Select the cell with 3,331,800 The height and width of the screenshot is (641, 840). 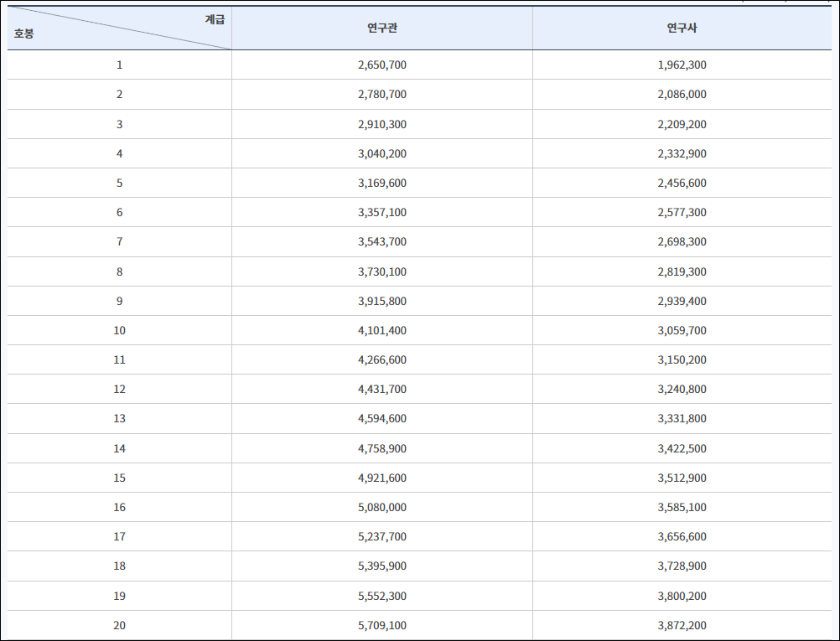tap(682, 418)
